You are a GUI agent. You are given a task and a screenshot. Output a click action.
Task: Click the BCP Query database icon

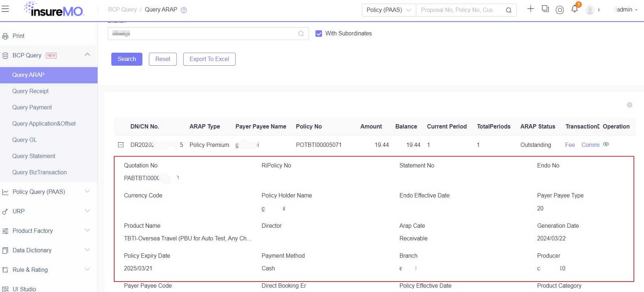pos(5,56)
